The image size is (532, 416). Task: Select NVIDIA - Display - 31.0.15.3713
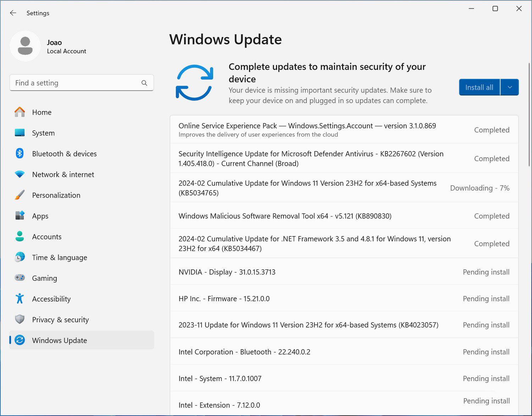tap(344, 272)
